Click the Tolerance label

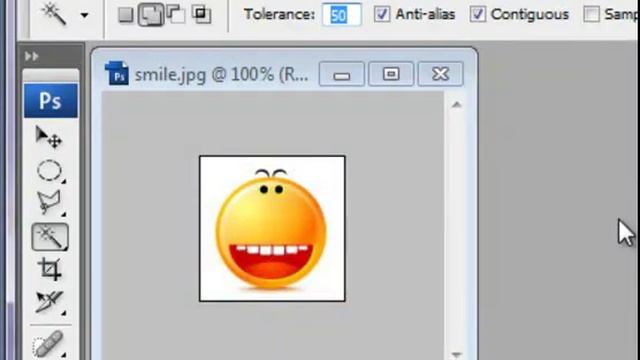pos(279,15)
